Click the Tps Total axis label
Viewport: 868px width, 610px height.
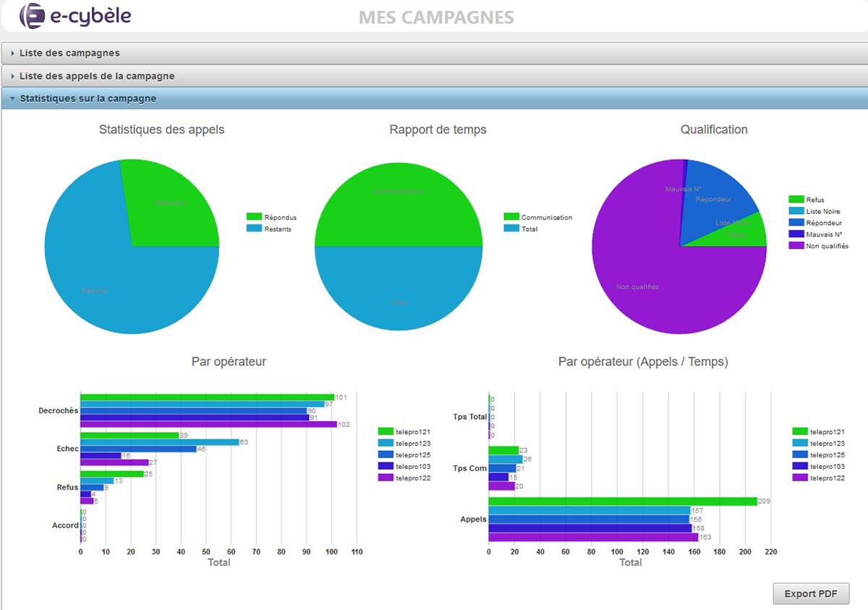pos(469,418)
